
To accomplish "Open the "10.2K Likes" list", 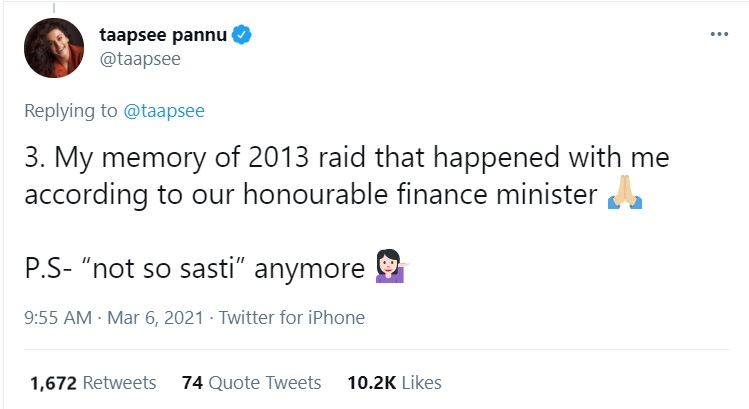I will point(394,382).
